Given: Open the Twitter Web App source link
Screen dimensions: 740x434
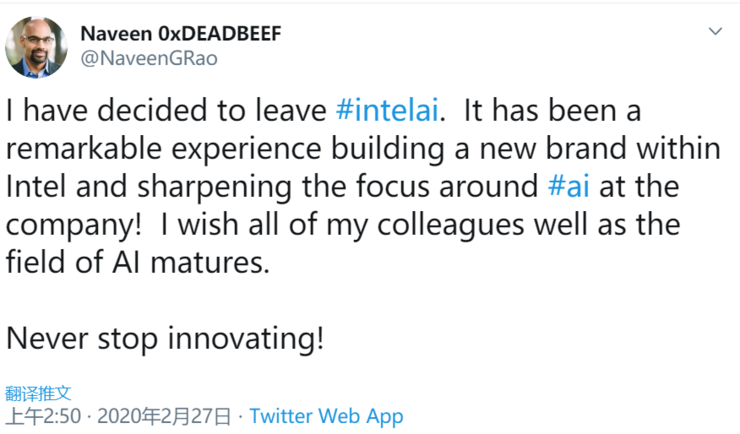Looking at the screenshot, I should pyautogui.click(x=326, y=416).
